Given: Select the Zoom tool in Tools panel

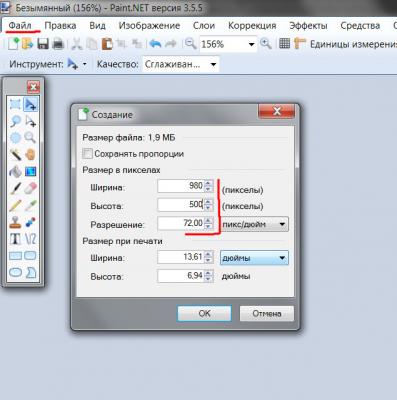Looking at the screenshot, I should (31, 137).
